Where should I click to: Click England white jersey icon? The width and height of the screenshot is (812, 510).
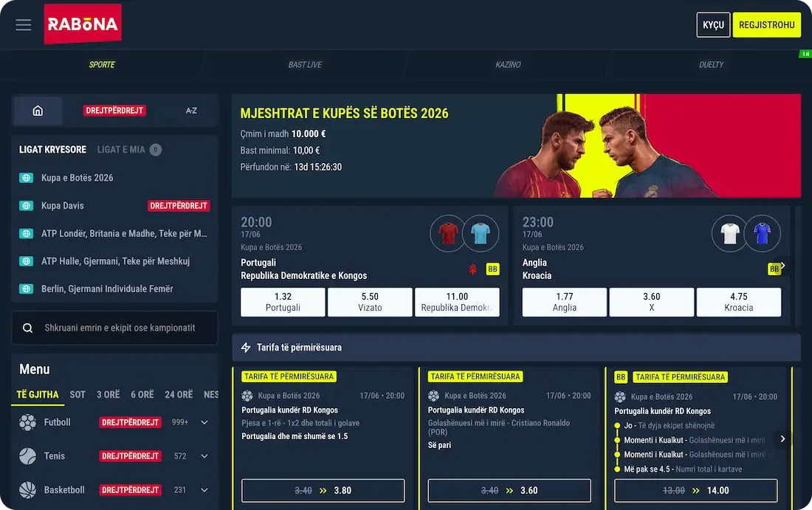(729, 233)
